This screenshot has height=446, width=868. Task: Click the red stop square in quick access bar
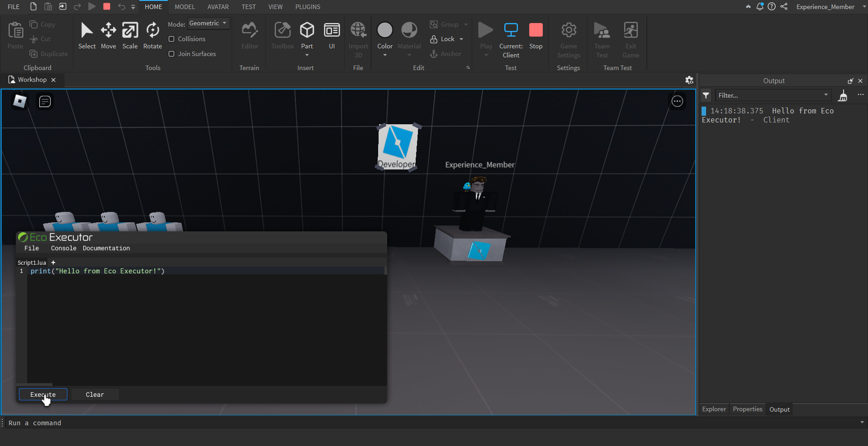click(x=107, y=6)
